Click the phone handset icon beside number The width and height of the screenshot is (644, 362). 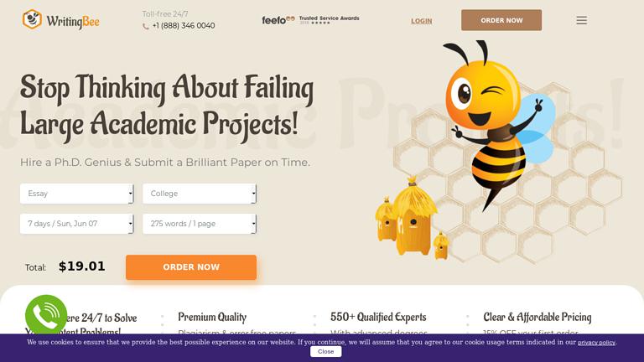tap(146, 26)
